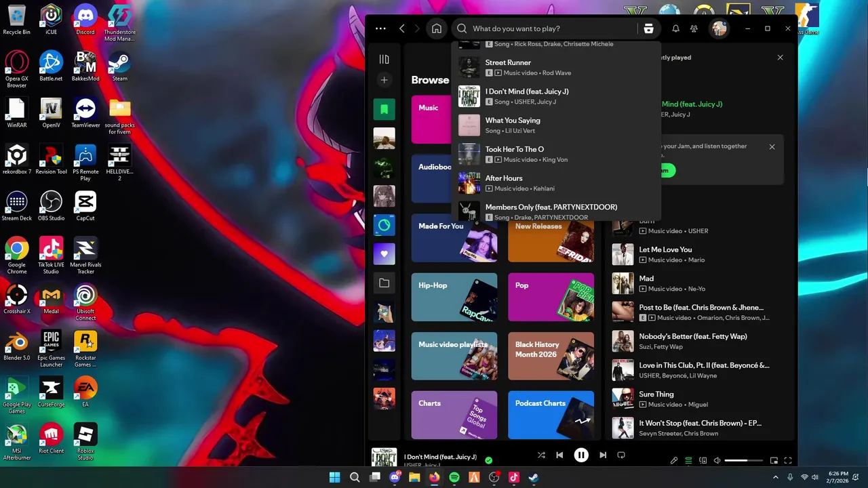
Task: Toggle the green Queue icon in the player bar
Action: [688, 461]
